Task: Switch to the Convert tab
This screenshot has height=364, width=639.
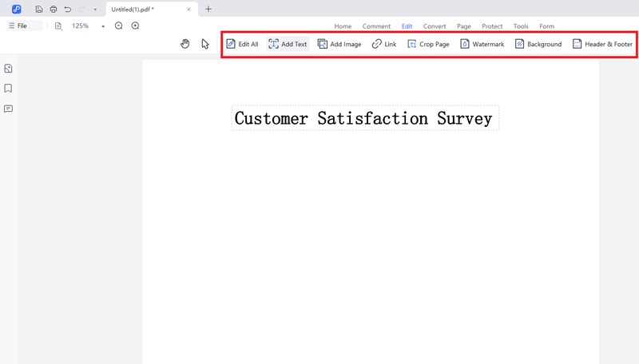Action: [x=435, y=26]
